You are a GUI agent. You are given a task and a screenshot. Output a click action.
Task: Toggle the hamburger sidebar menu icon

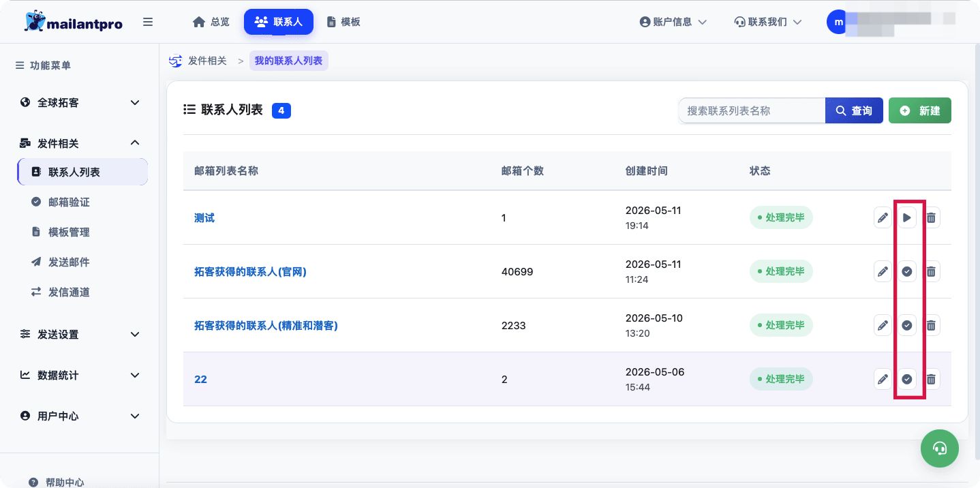coord(148,22)
